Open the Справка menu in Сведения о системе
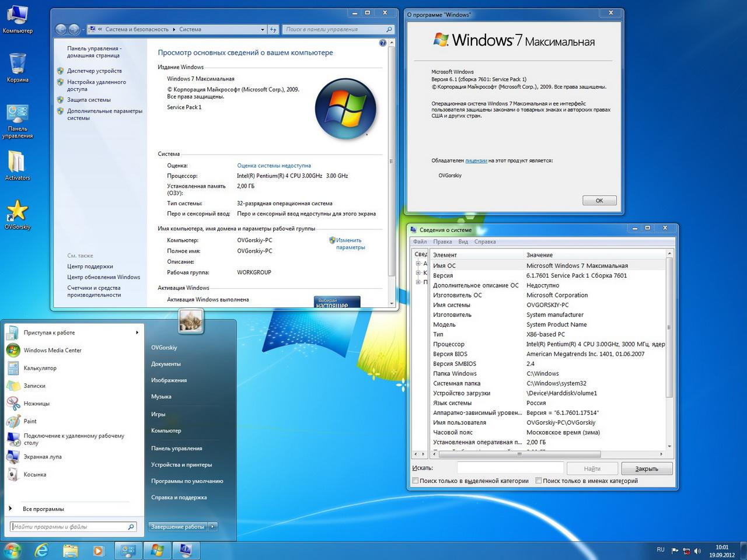747x560 pixels. coord(485,242)
